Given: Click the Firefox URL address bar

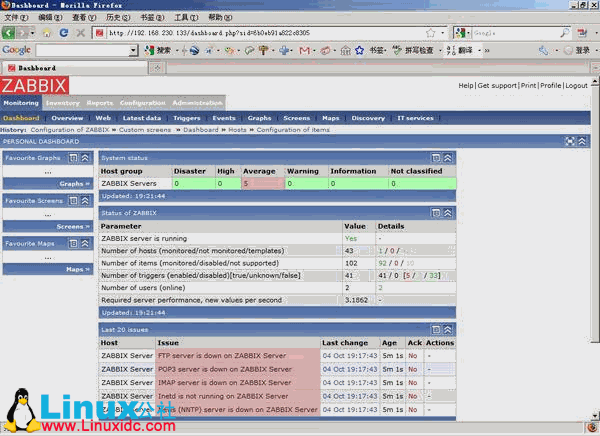Looking at the screenshot, I should click(x=260, y=33).
